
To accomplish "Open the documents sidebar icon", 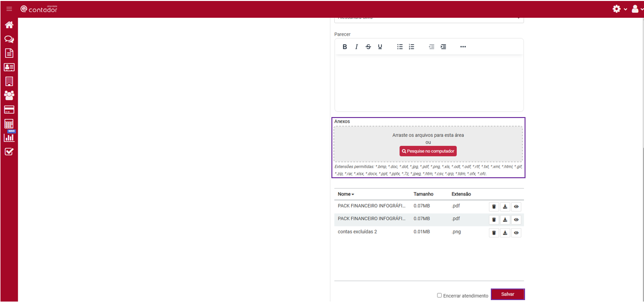I will [9, 53].
